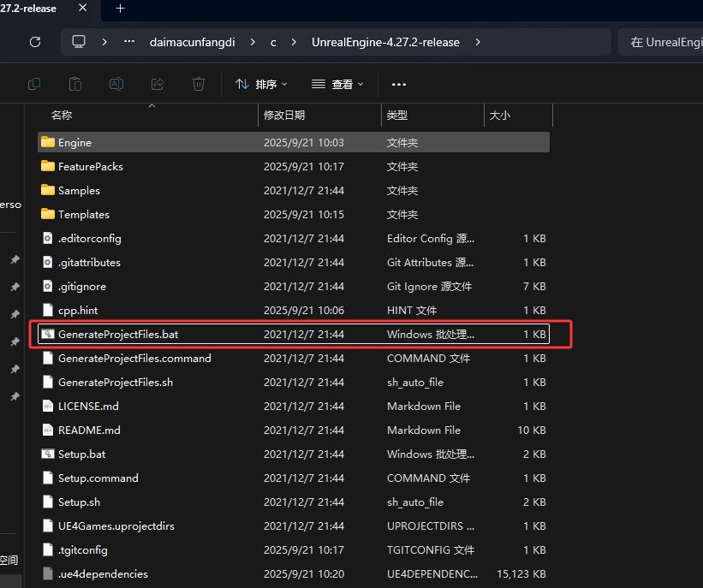Select the Engine folder icon
This screenshot has width=703, height=588.
click(48, 142)
